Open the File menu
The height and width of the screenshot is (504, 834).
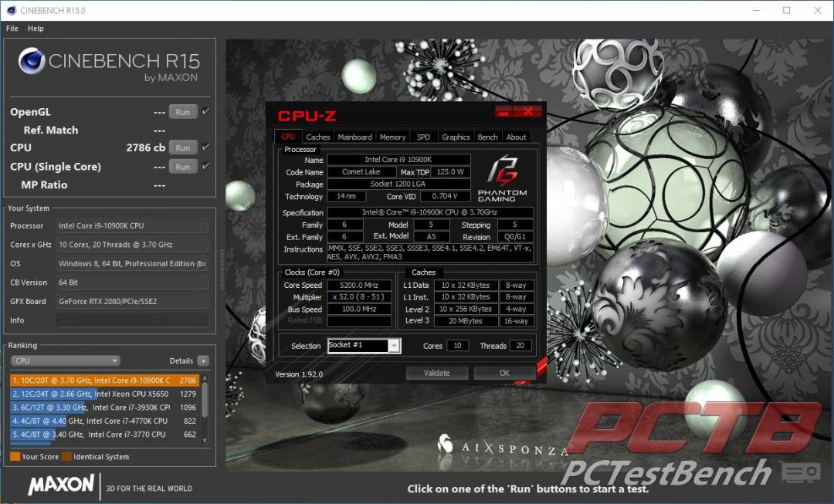12,29
